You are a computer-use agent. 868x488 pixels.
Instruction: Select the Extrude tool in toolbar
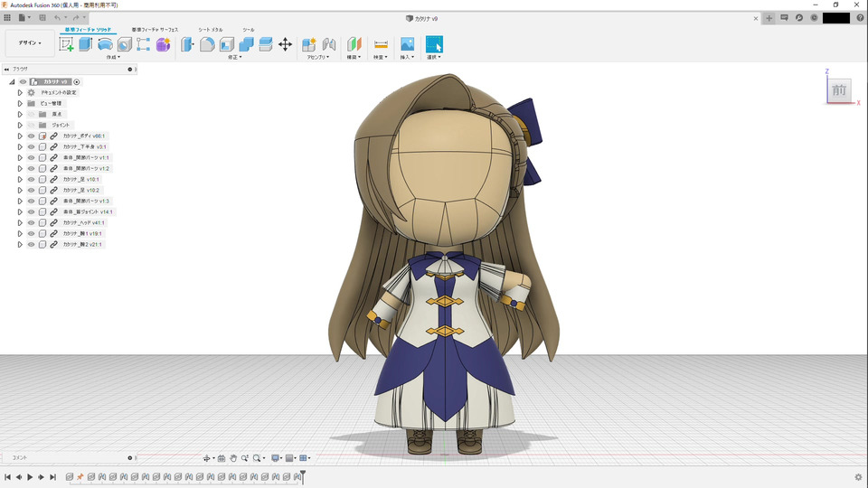[x=86, y=44]
